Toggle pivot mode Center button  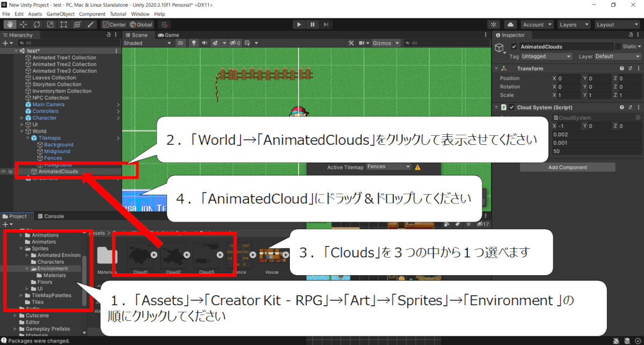[114, 24]
